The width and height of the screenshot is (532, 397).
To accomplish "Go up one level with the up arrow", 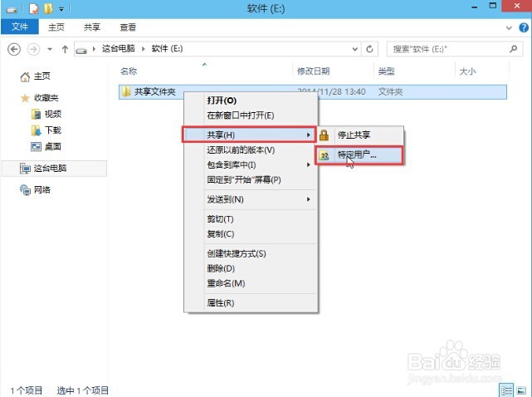I will coord(65,50).
